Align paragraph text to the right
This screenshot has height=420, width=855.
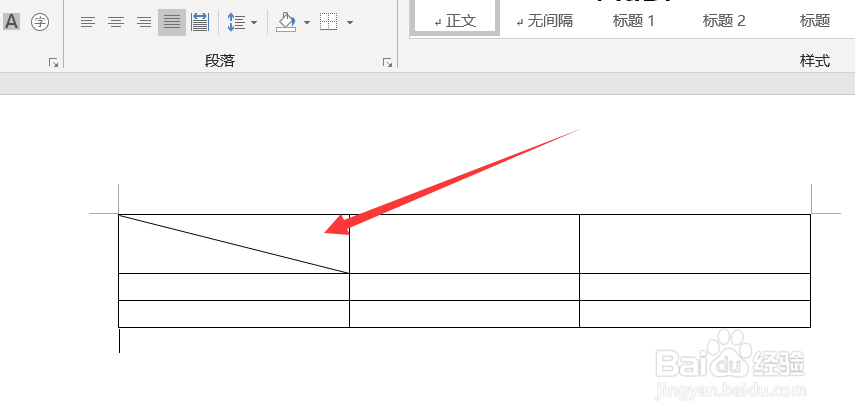point(144,22)
